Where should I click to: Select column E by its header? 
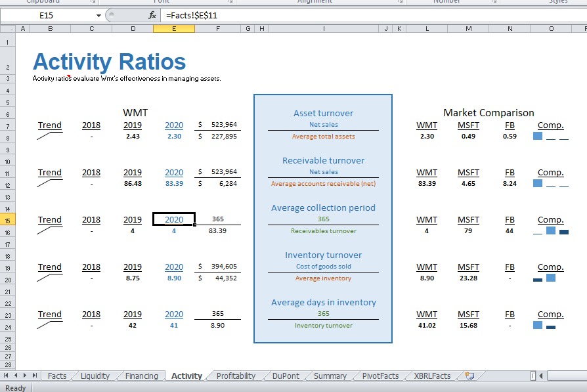173,28
